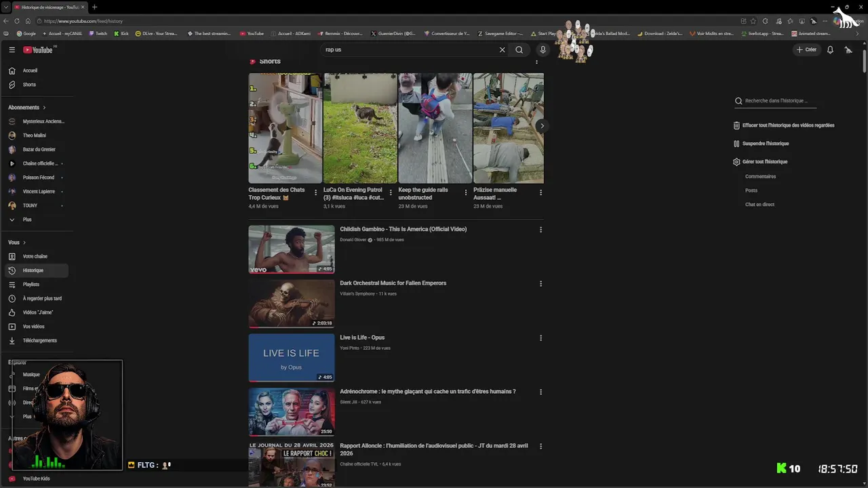Start voice search with microphone

click(542, 49)
